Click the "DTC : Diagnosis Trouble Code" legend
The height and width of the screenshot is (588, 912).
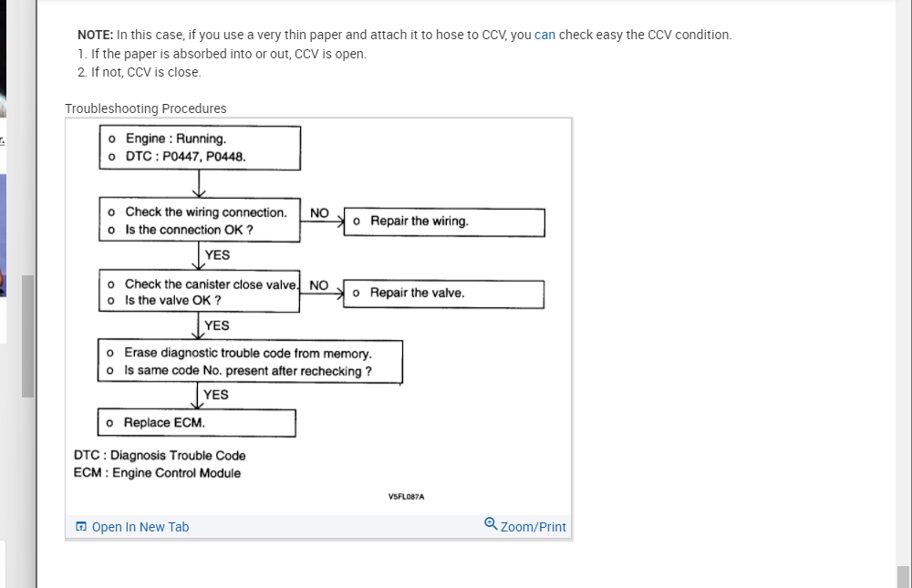(x=160, y=456)
